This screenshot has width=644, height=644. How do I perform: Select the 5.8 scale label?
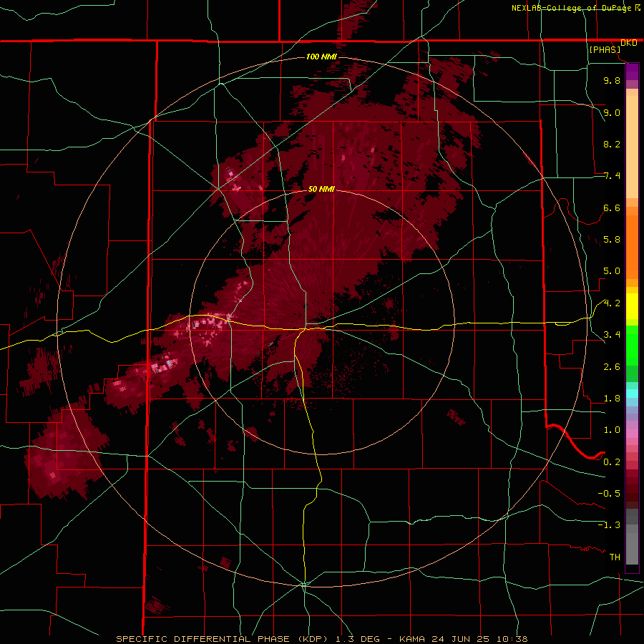pos(612,240)
